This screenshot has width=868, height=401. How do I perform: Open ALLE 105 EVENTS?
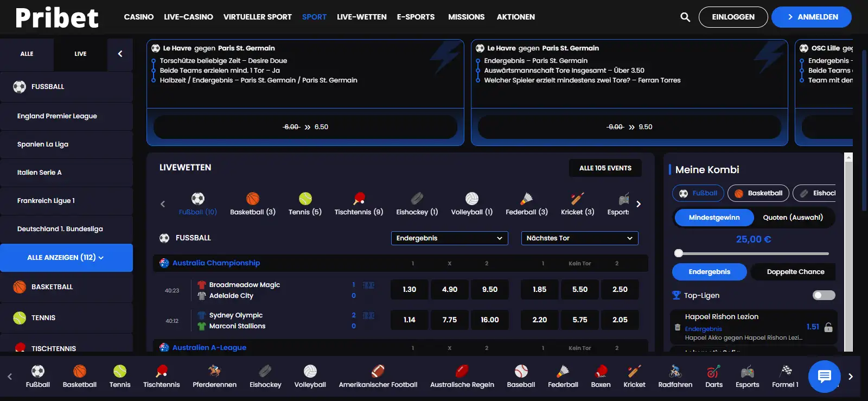point(605,168)
